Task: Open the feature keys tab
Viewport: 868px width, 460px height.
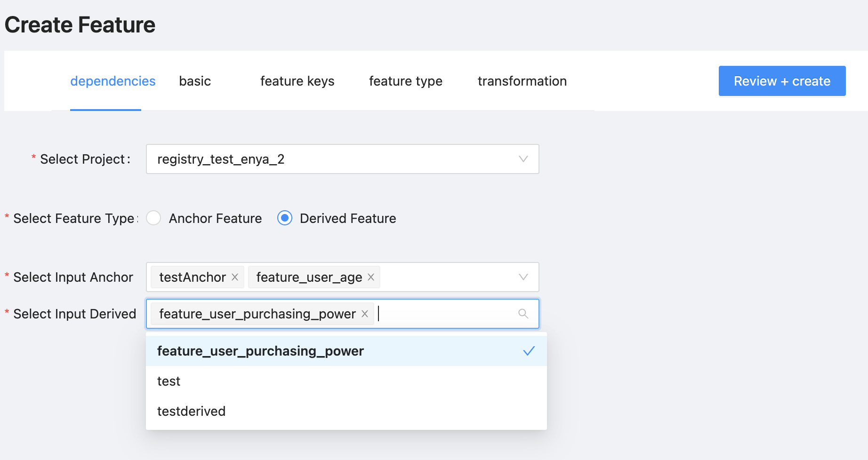Action: (297, 81)
